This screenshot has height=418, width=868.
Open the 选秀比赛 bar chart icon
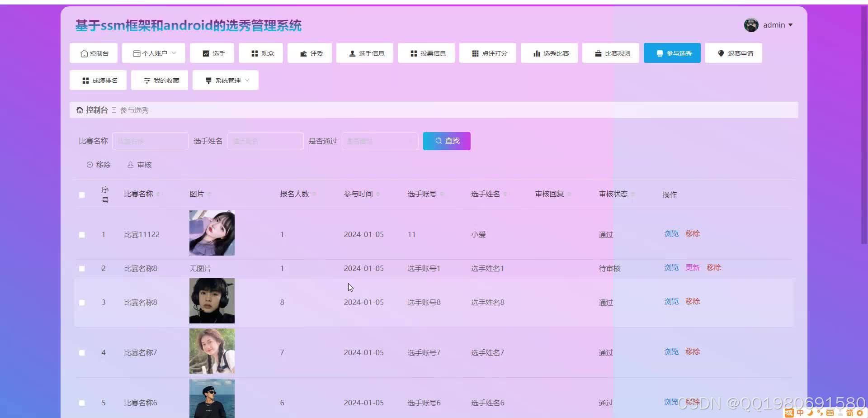(536, 53)
